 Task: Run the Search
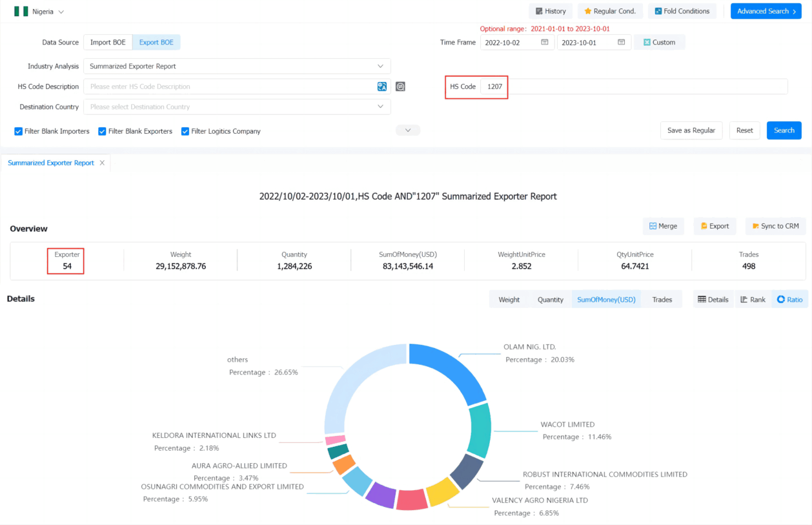click(x=784, y=130)
